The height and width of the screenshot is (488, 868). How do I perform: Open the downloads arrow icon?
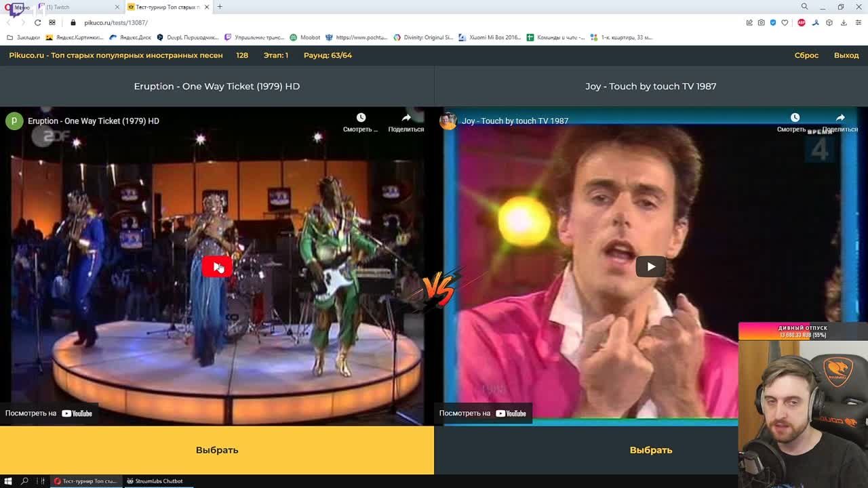844,22
